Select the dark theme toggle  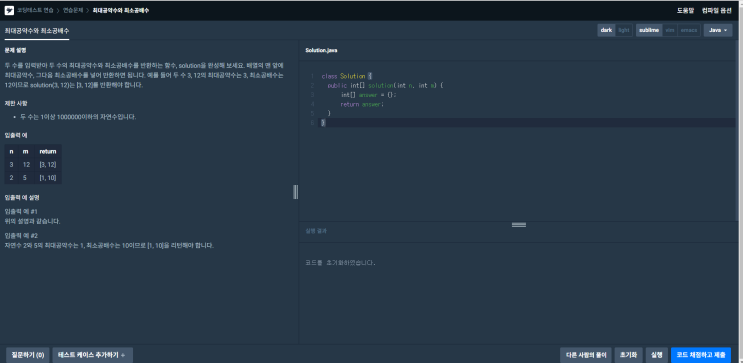click(606, 30)
